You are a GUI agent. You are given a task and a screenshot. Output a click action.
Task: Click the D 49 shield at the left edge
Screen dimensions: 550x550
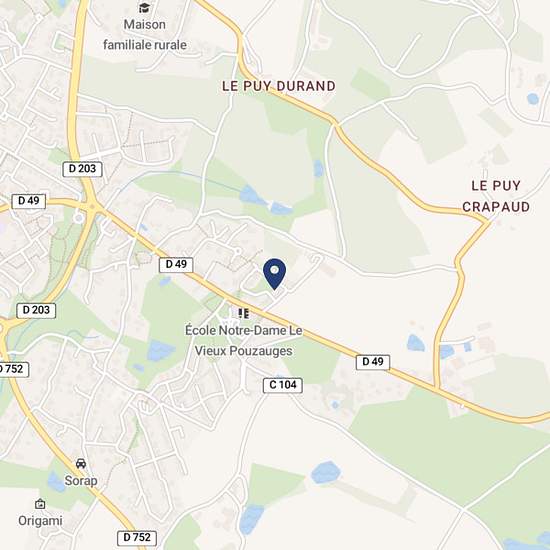pos(29,201)
